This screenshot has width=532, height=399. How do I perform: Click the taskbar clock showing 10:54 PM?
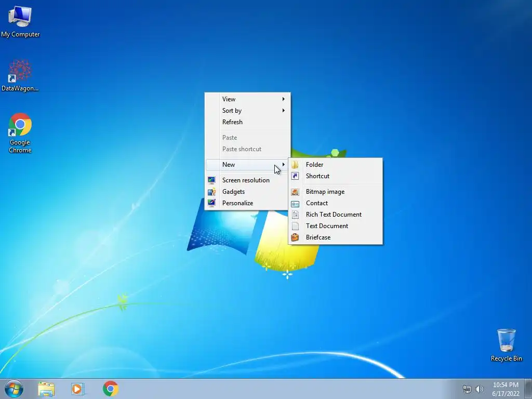coord(506,385)
